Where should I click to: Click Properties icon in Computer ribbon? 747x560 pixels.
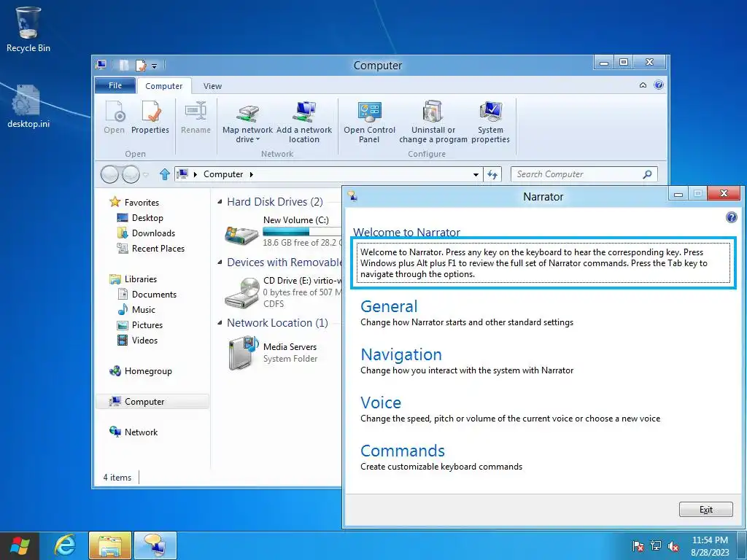[x=150, y=117]
